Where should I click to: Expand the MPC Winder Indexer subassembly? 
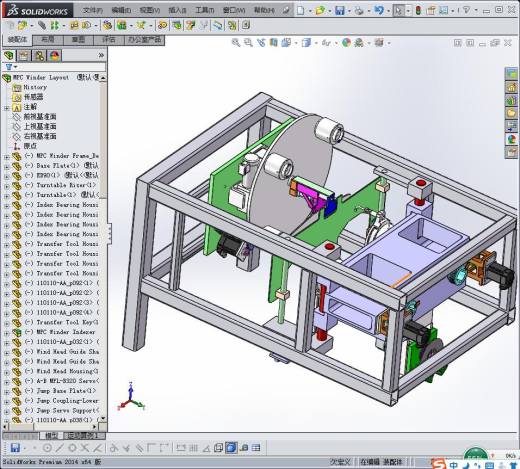point(6,333)
